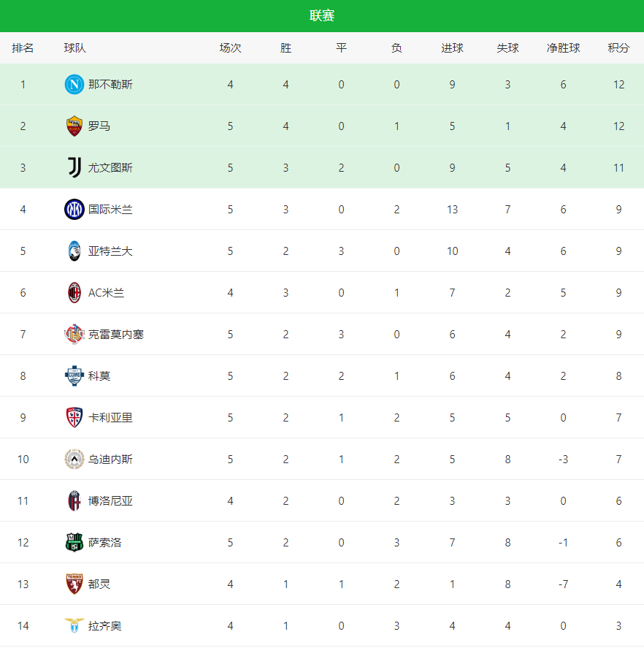Viewport: 644px width, 648px height.
Task: Click the Cagliari team crest
Action: pos(74,418)
